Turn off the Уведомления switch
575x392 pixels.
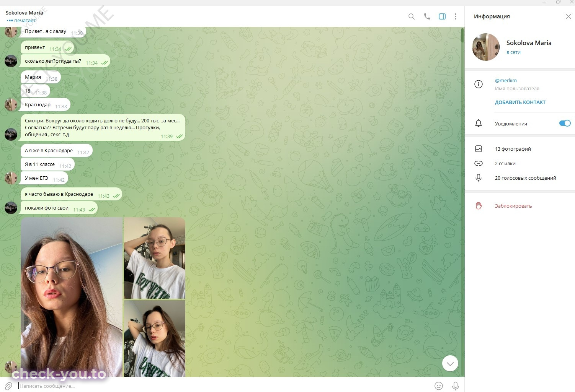click(565, 123)
